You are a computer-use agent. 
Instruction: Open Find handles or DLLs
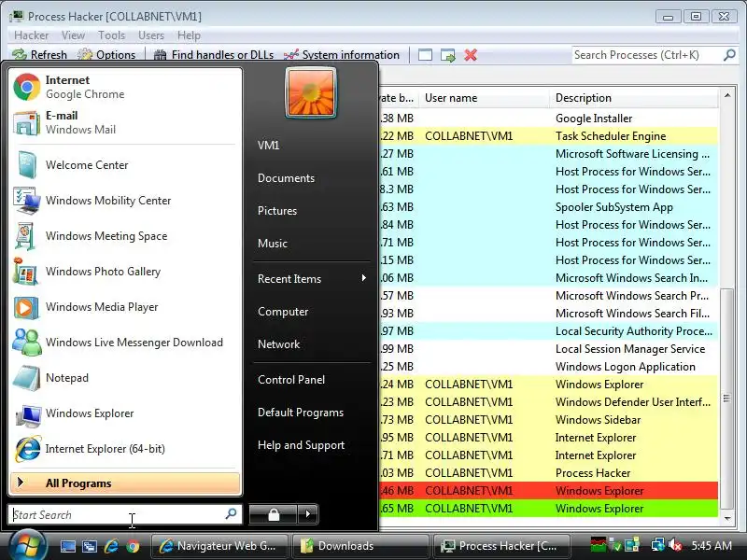pos(214,55)
